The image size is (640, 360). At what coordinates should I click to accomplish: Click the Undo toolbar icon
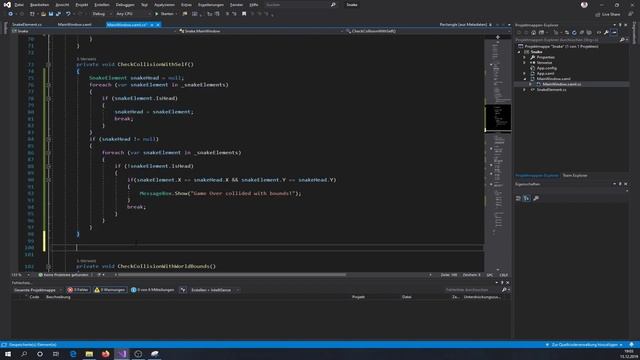[68, 14]
